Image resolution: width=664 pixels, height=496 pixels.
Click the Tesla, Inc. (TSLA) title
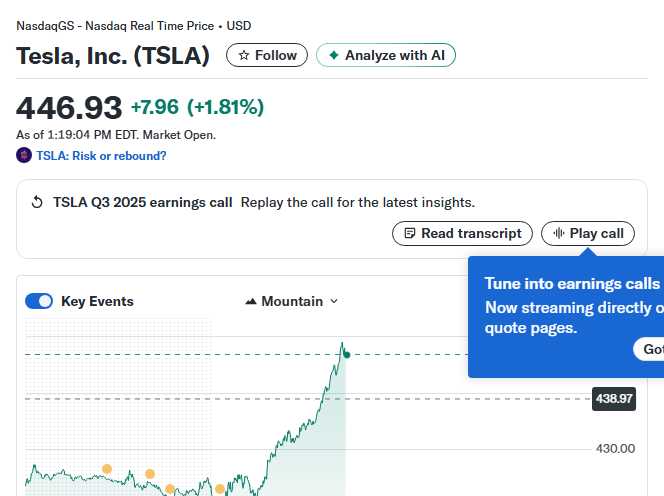[x=113, y=55]
